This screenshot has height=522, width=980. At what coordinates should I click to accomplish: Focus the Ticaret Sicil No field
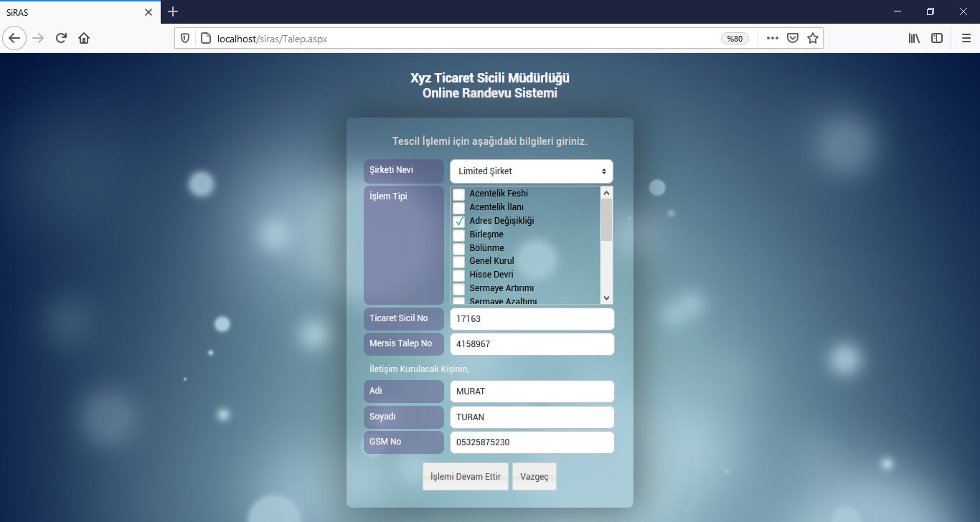point(532,319)
